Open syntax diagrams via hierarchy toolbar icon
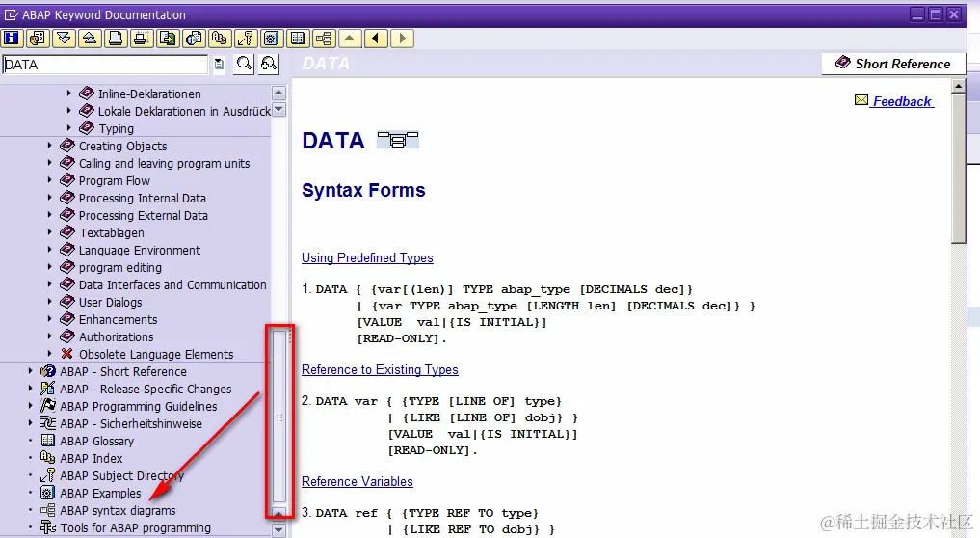Viewport: 980px width, 538px height. [324, 39]
